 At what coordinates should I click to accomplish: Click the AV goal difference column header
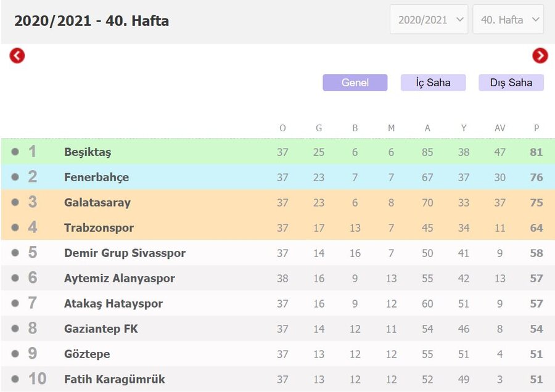(499, 128)
